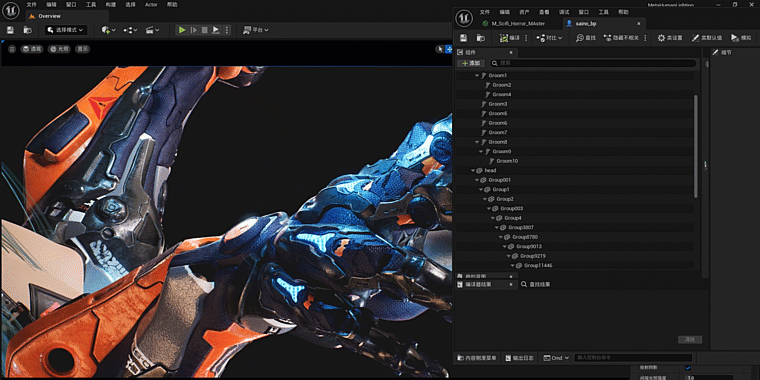Open the cinematics clapperboard dropdown
The height and width of the screenshot is (380, 760).
click(152, 30)
